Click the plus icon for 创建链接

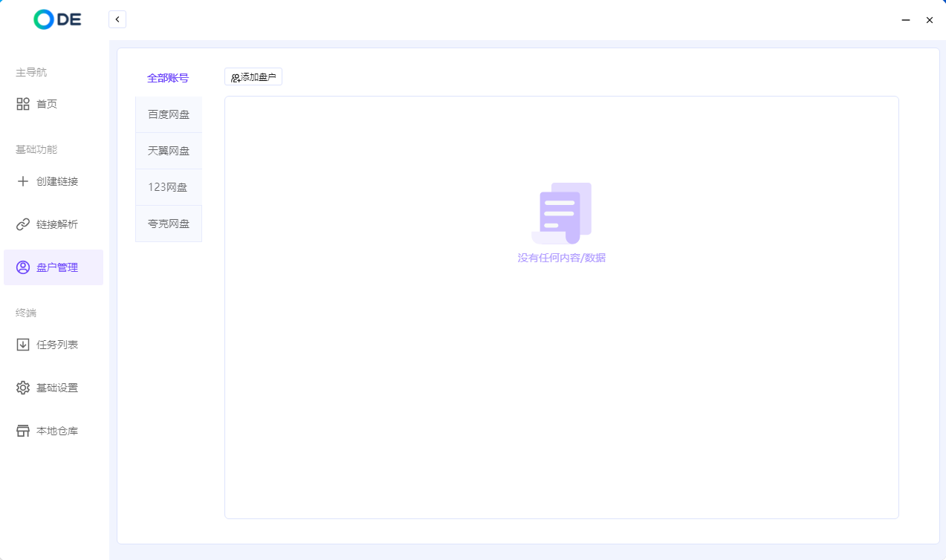23,181
